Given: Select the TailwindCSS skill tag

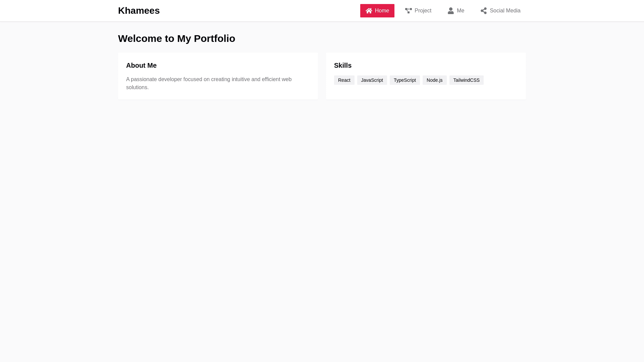Looking at the screenshot, I should (466, 80).
